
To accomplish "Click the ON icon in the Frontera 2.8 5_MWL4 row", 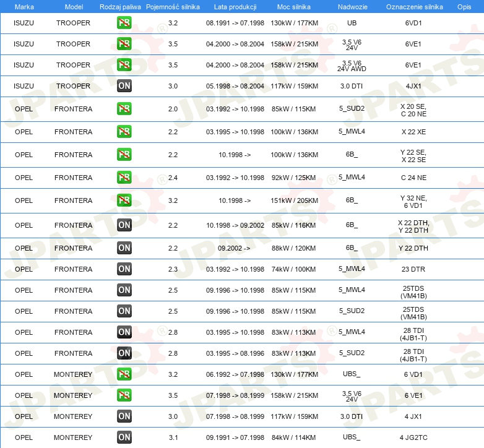I will (124, 332).
